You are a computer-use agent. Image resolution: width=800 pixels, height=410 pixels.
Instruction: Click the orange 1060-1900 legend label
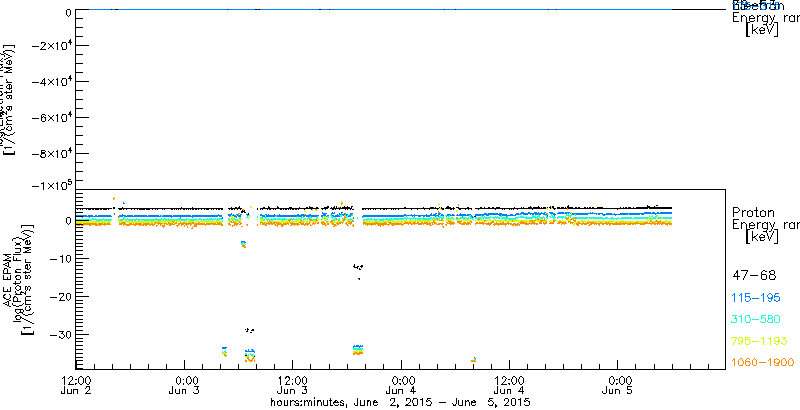click(x=763, y=363)
